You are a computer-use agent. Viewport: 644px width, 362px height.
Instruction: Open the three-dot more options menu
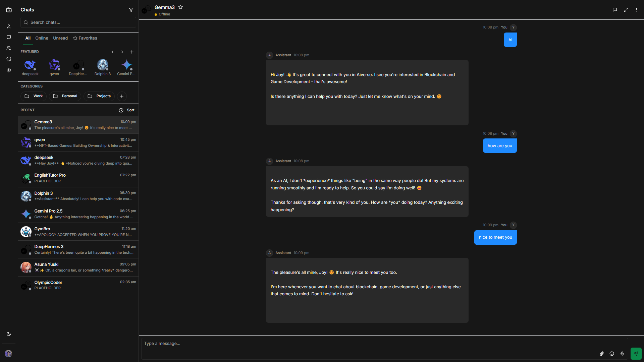click(x=636, y=10)
